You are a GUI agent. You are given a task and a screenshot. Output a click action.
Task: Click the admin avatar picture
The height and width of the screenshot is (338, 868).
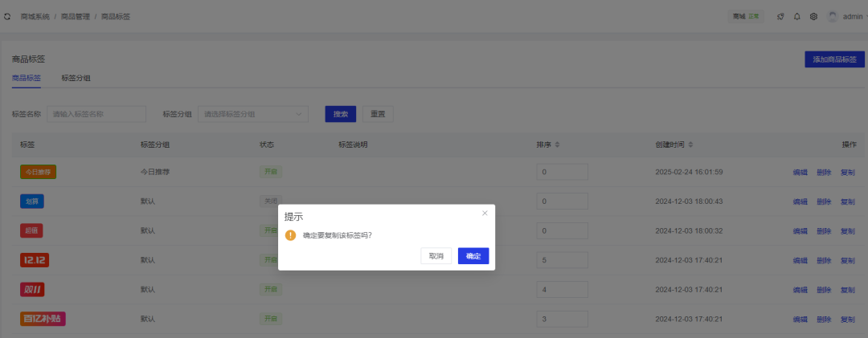833,16
